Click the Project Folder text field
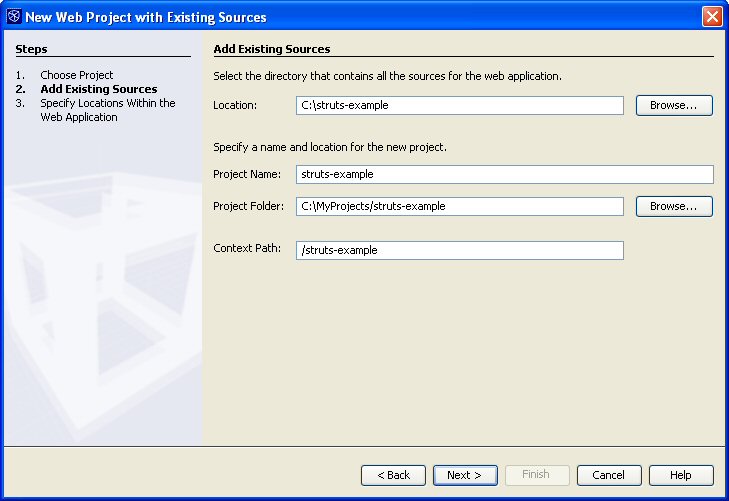This screenshot has width=729, height=501. pos(459,206)
